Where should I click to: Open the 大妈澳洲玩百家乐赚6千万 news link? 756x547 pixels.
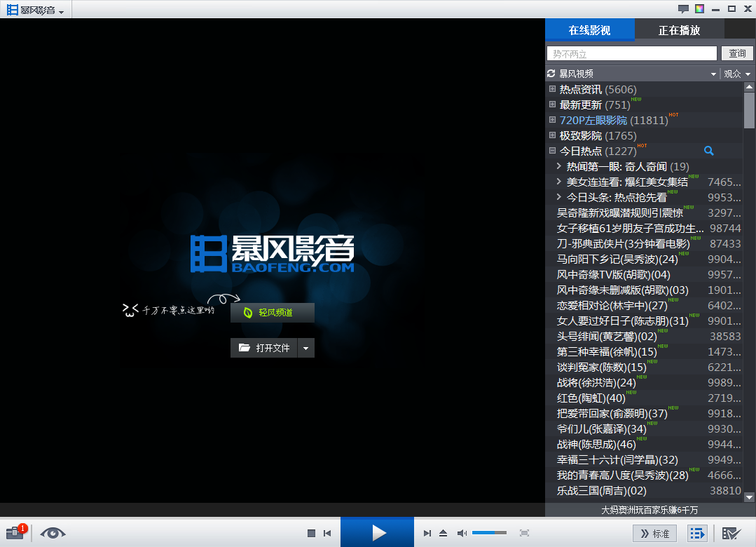[x=650, y=511]
